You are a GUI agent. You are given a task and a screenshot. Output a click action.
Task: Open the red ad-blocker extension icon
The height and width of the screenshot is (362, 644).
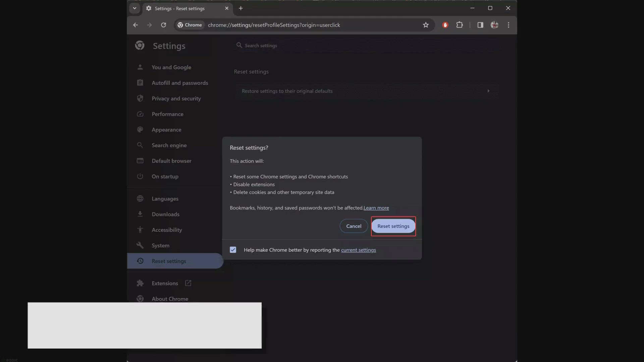point(445,25)
